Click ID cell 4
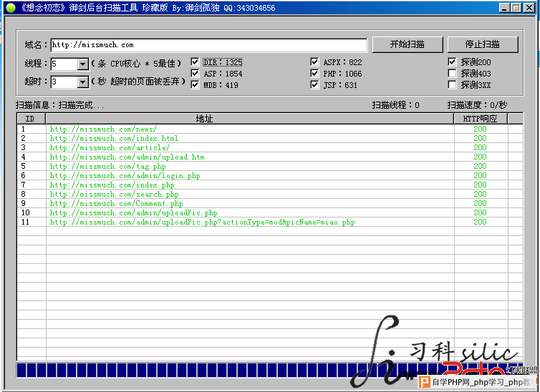 [x=23, y=157]
